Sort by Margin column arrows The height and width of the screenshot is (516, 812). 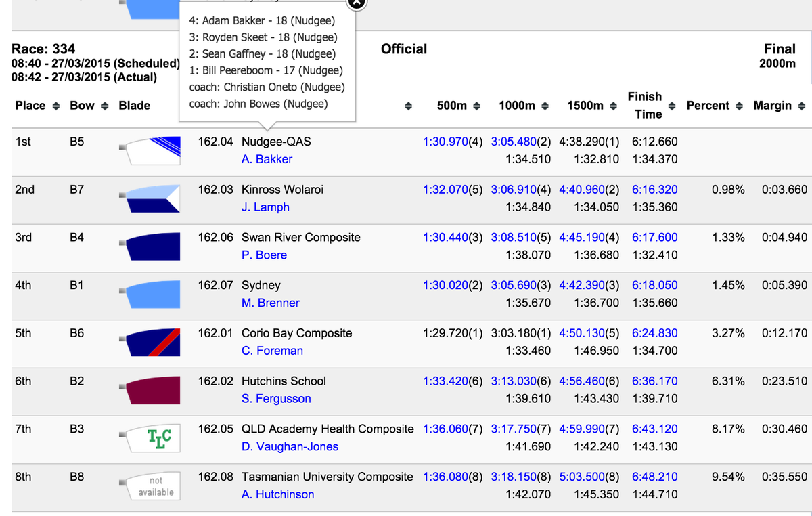[802, 106]
